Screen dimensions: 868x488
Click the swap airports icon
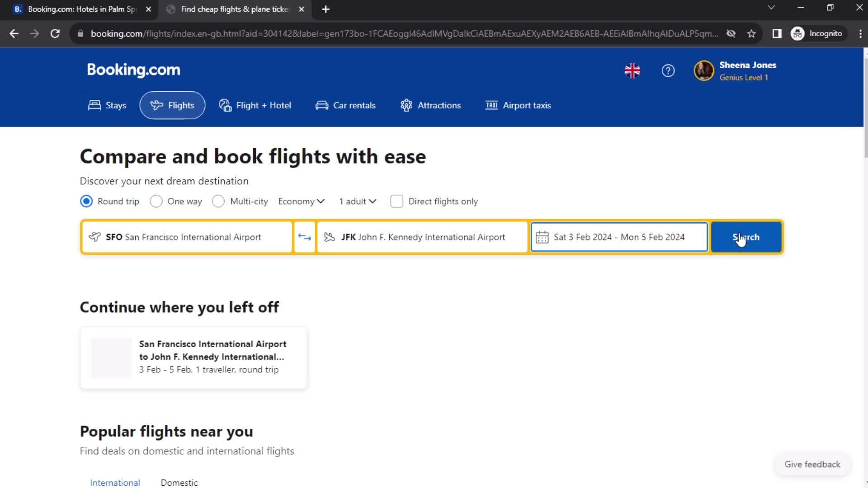click(x=305, y=237)
